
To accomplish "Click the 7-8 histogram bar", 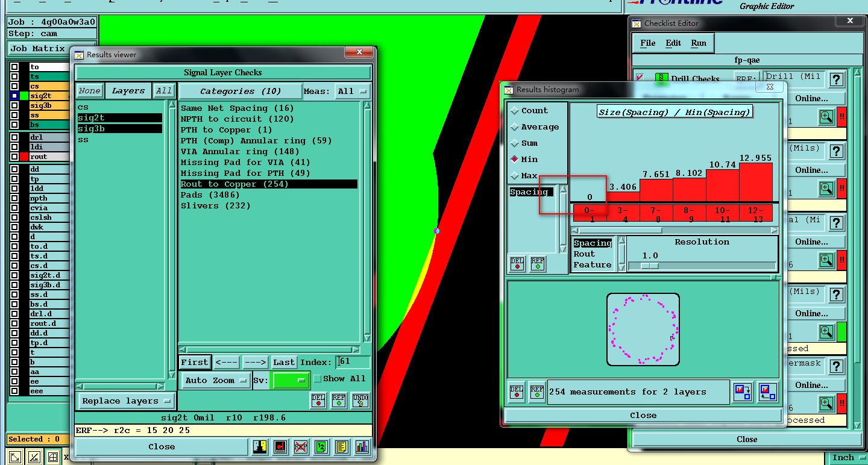I will click(656, 190).
